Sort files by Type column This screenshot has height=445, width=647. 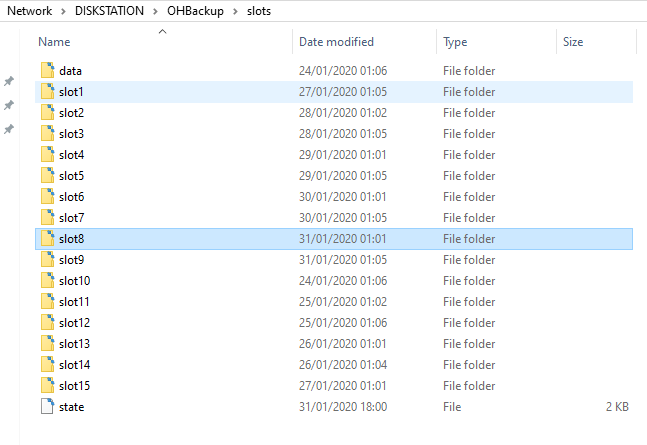455,42
